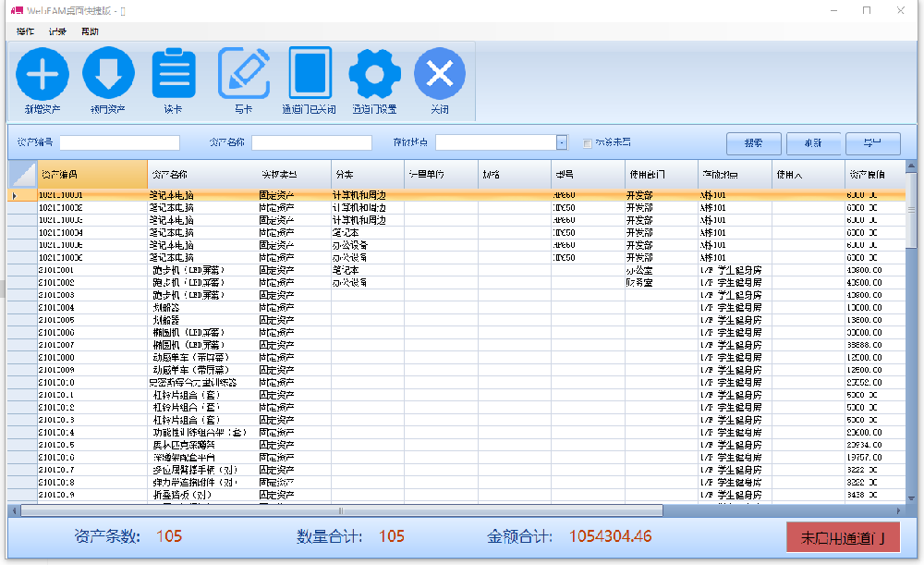Click the refresh (刷新) button
The width and height of the screenshot is (924, 565).
pos(813,143)
